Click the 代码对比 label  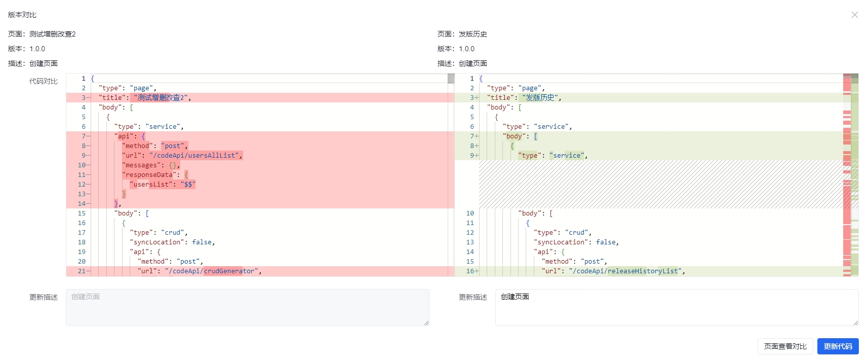pos(44,81)
